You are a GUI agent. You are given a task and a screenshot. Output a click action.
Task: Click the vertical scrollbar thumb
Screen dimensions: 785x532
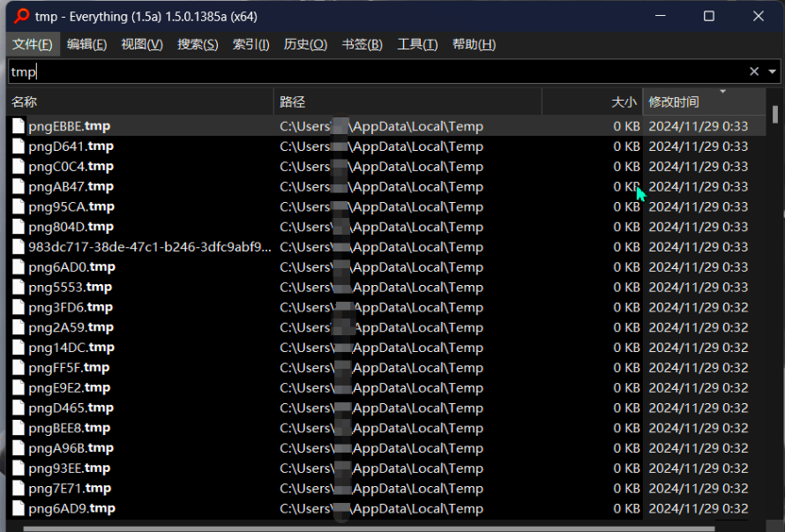(775, 114)
